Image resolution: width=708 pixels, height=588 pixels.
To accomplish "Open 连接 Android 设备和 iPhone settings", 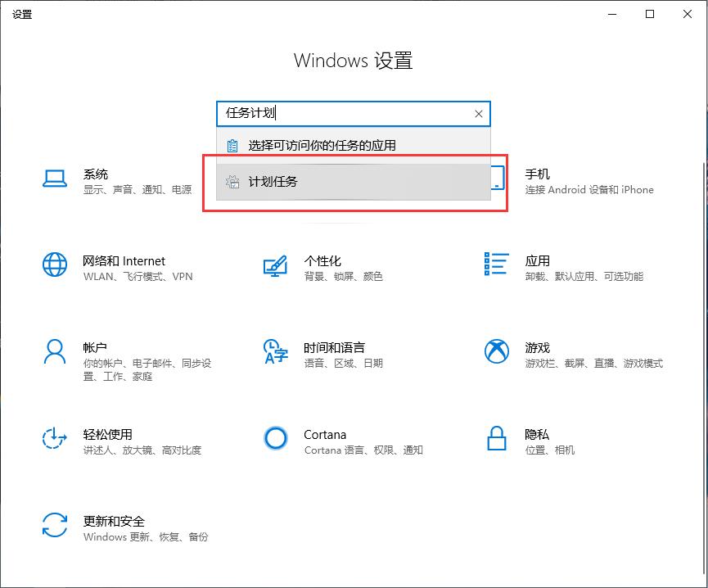I will pyautogui.click(x=590, y=189).
